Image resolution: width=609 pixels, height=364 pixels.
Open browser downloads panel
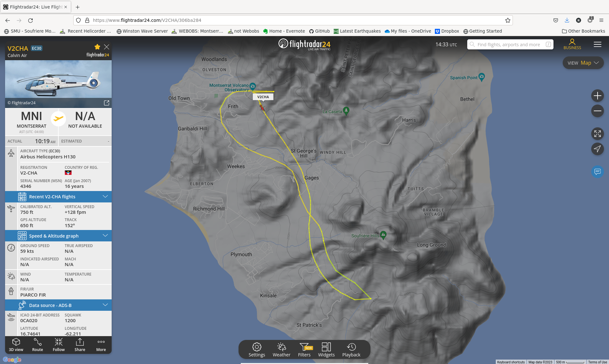567,20
